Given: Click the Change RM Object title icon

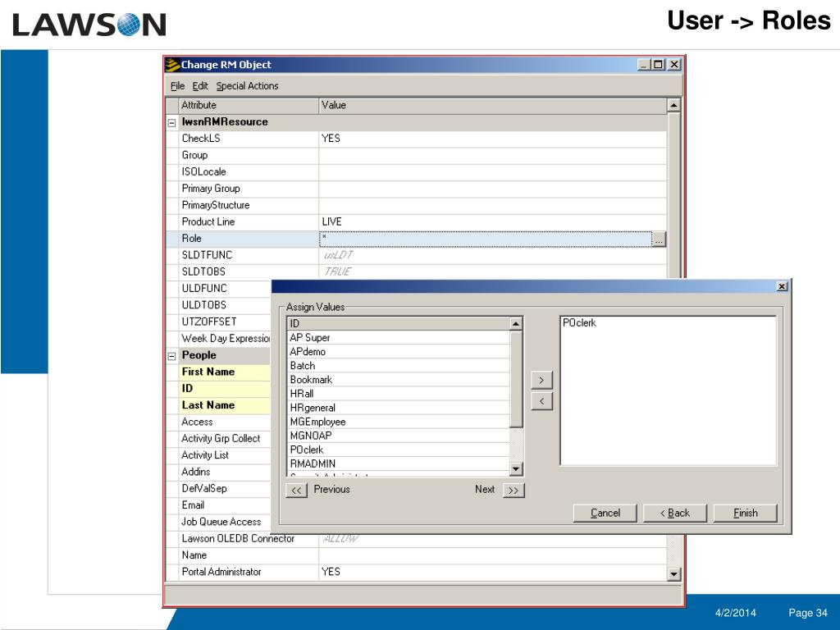Looking at the screenshot, I should (172, 65).
